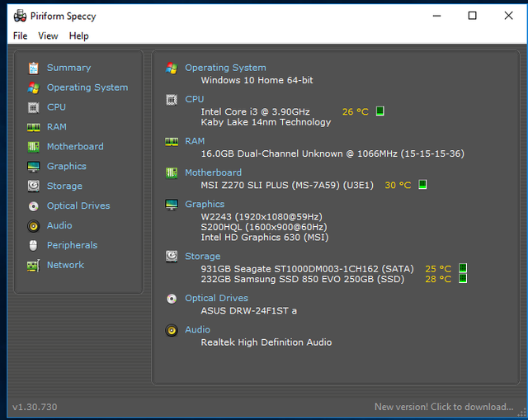The width and height of the screenshot is (528, 420).
Task: Click the 931GB Seagate drive entry
Action: point(307,269)
